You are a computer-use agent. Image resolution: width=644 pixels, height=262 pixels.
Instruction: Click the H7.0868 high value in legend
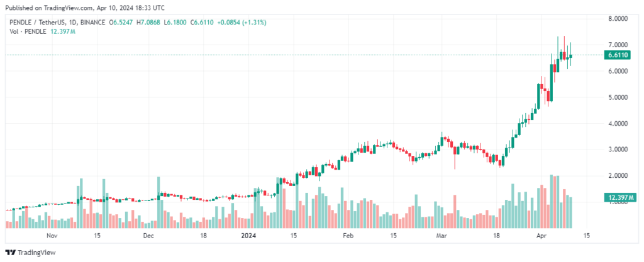(149, 23)
